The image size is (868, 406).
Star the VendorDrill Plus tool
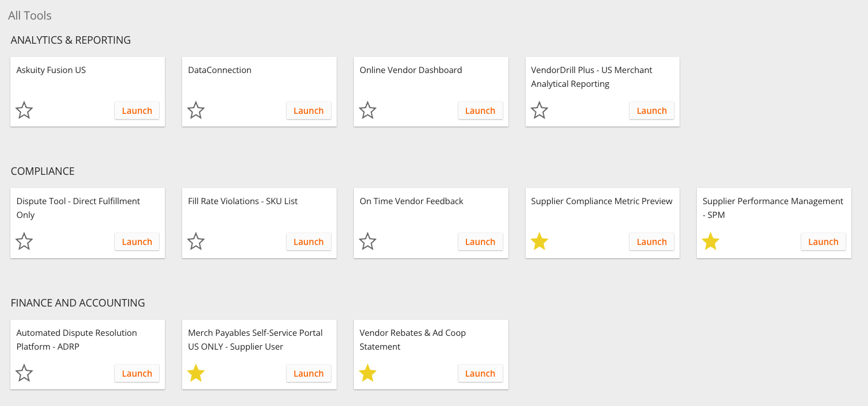(x=539, y=109)
